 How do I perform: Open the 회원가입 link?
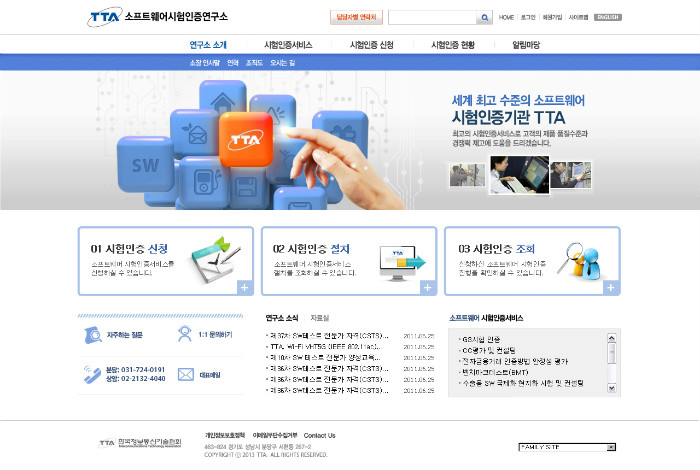(552, 17)
